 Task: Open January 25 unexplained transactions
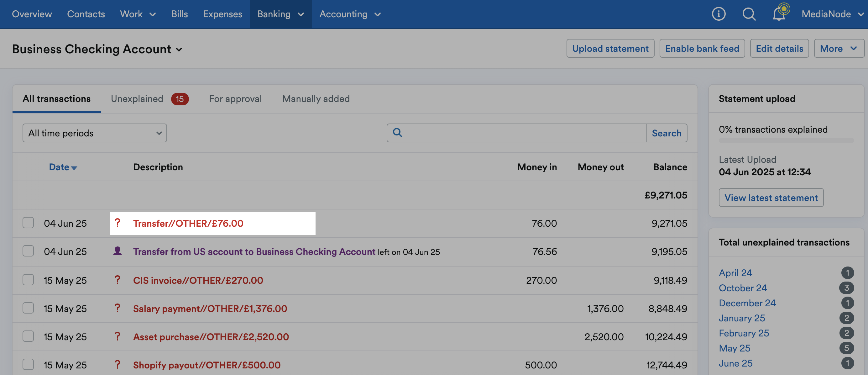click(x=742, y=318)
